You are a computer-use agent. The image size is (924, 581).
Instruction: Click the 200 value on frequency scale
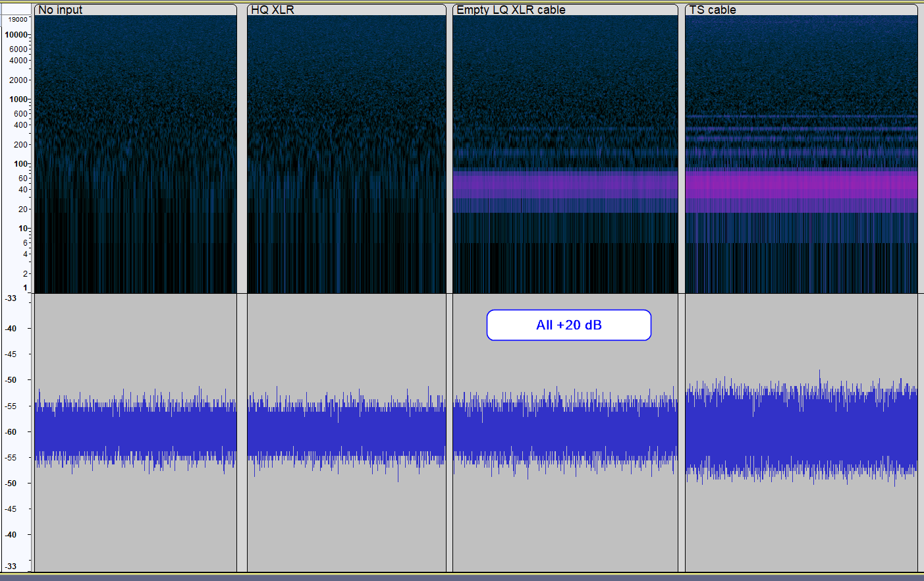(21, 145)
